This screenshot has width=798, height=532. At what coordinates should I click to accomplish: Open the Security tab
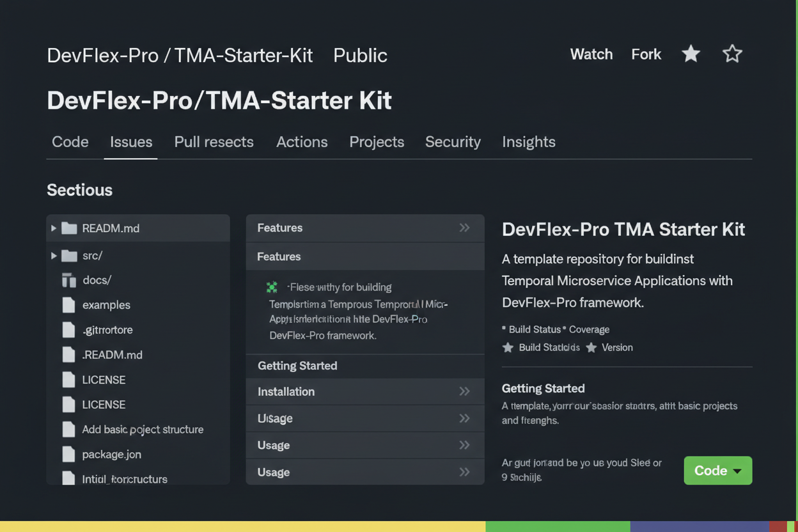point(453,142)
